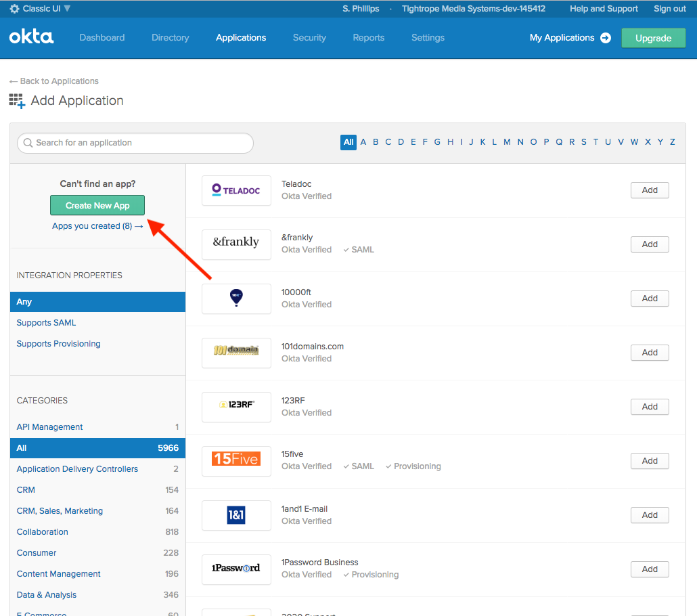Viewport: 697px width, 616px height.
Task: Click the S. Phillips user name
Action: (x=361, y=8)
